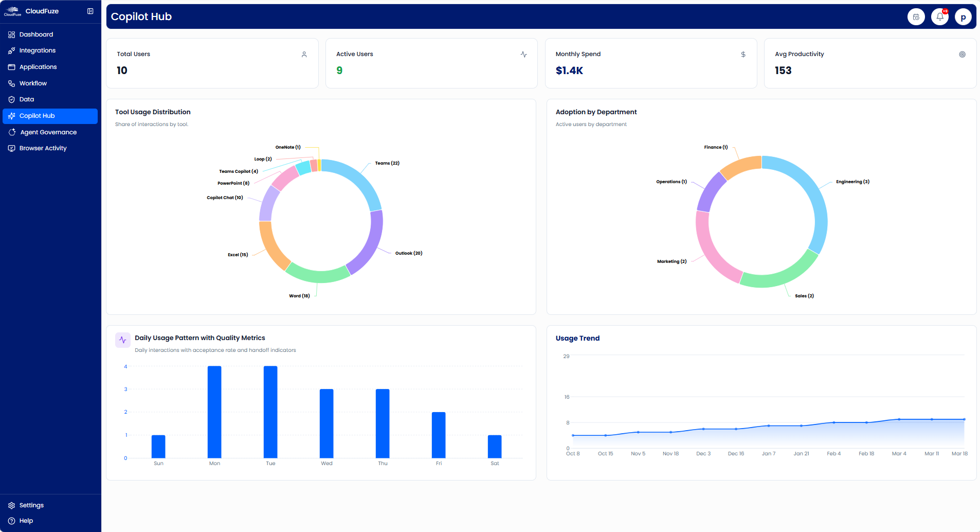980x532 pixels.
Task: Click the 'Oct 8' trend axis label
Action: pos(573,454)
